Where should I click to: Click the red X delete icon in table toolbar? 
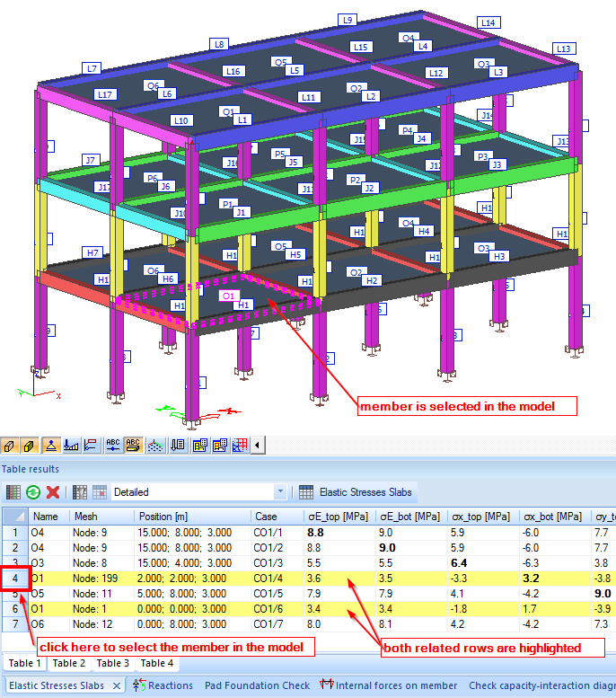(x=53, y=492)
